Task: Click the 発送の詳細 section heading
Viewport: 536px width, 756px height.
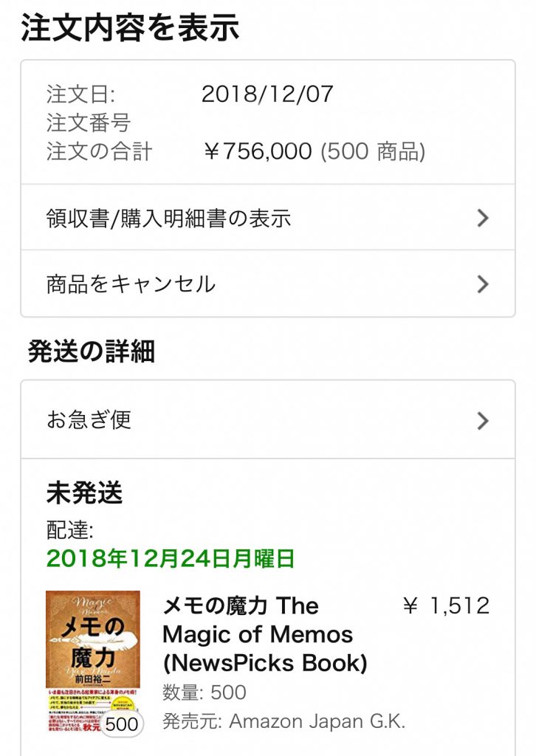Action: click(x=92, y=352)
